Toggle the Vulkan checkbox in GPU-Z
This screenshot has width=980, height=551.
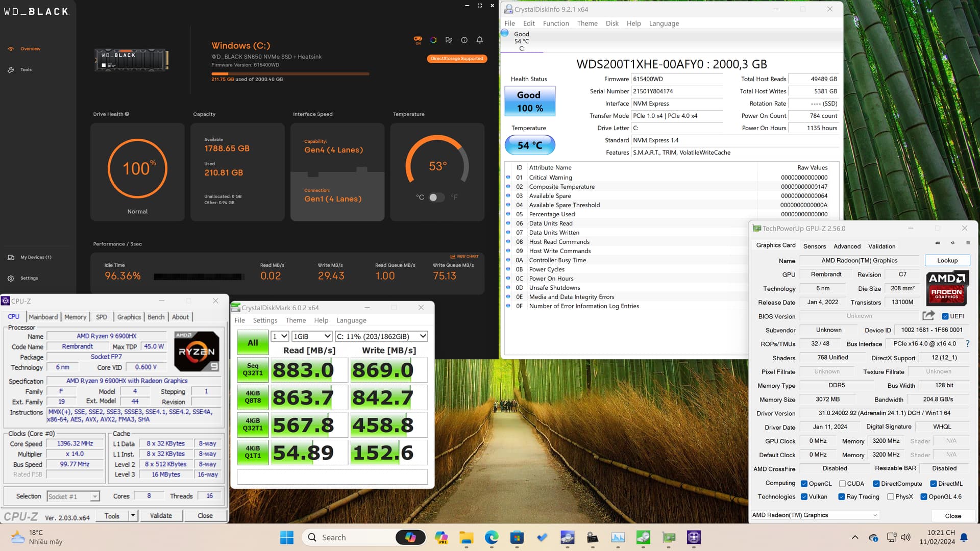[804, 497]
